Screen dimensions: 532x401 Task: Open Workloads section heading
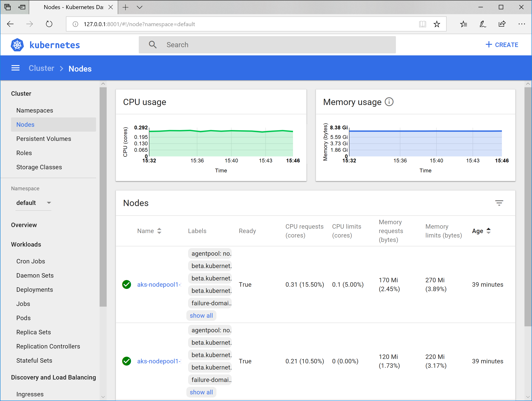click(26, 244)
